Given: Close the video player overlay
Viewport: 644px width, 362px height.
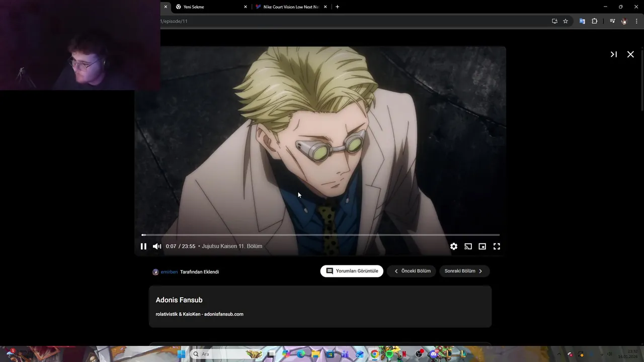Looking at the screenshot, I should point(630,54).
